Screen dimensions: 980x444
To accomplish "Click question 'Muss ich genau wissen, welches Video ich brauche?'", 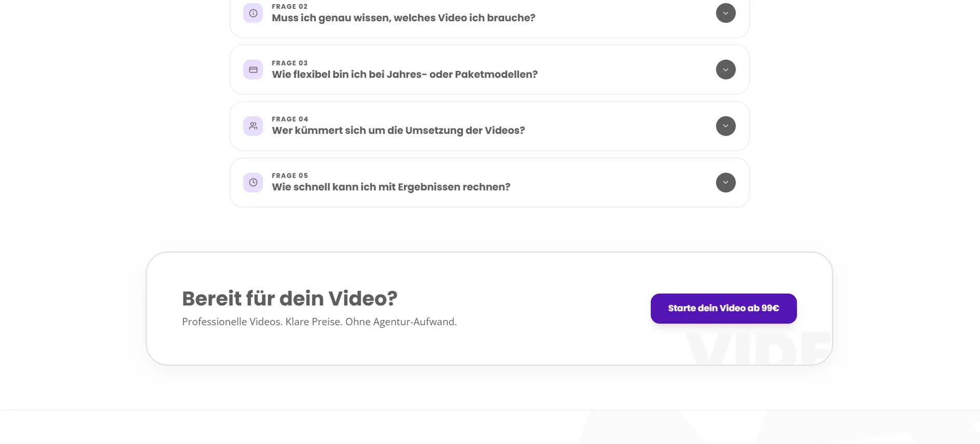I will 403,18.
